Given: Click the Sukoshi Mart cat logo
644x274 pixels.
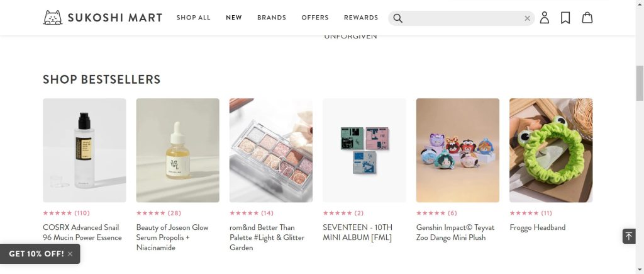Looking at the screenshot, I should pyautogui.click(x=53, y=18).
